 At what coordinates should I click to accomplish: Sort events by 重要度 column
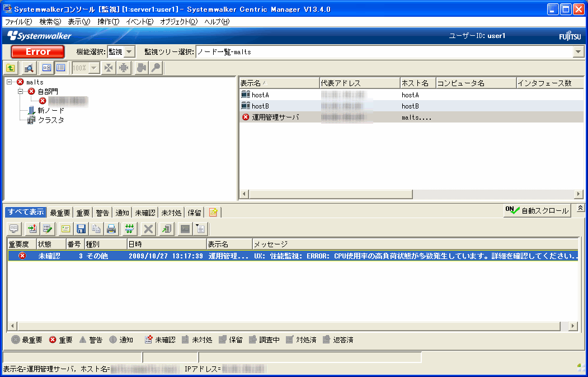[22, 244]
